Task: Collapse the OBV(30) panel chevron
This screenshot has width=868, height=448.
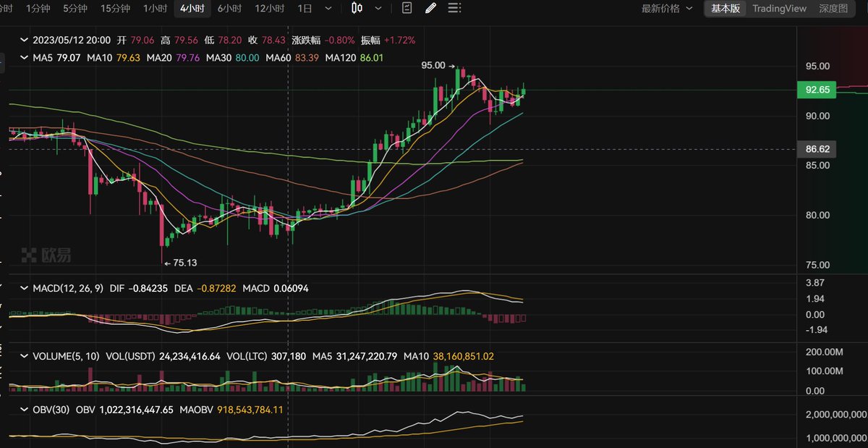Action: point(25,409)
